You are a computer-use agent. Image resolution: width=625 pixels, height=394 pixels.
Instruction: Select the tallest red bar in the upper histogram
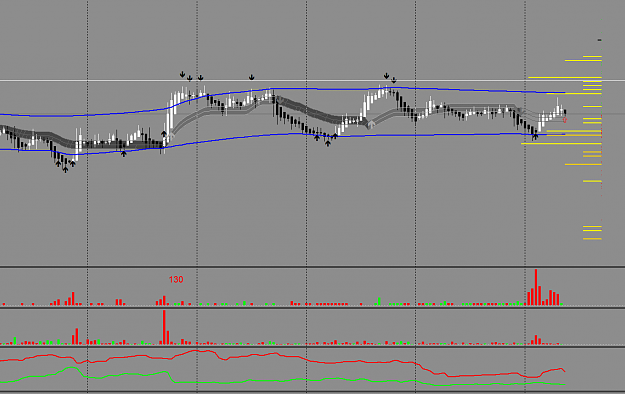536,287
